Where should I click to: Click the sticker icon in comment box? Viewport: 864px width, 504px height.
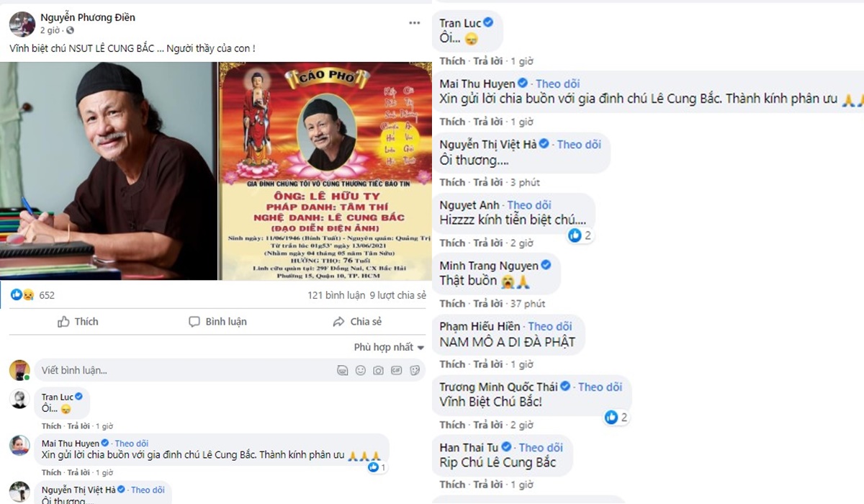[415, 371]
